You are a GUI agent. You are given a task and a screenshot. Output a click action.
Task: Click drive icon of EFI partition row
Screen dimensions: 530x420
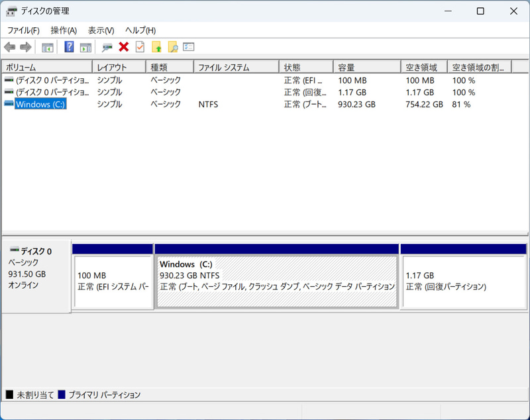tap(9, 80)
